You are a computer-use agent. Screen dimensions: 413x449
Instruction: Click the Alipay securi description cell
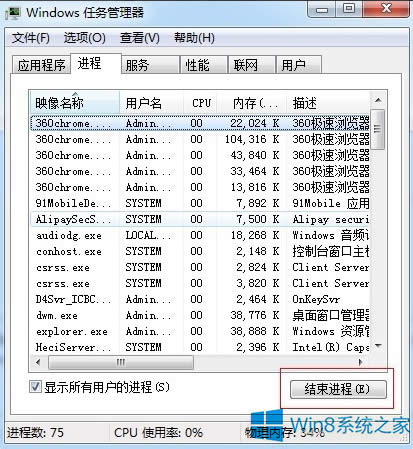331,219
